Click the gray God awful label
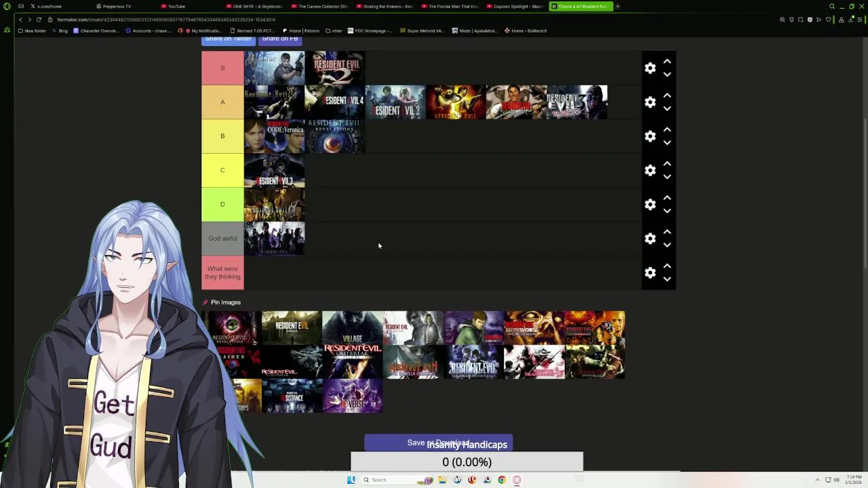This screenshot has height=488, width=868. click(x=222, y=239)
